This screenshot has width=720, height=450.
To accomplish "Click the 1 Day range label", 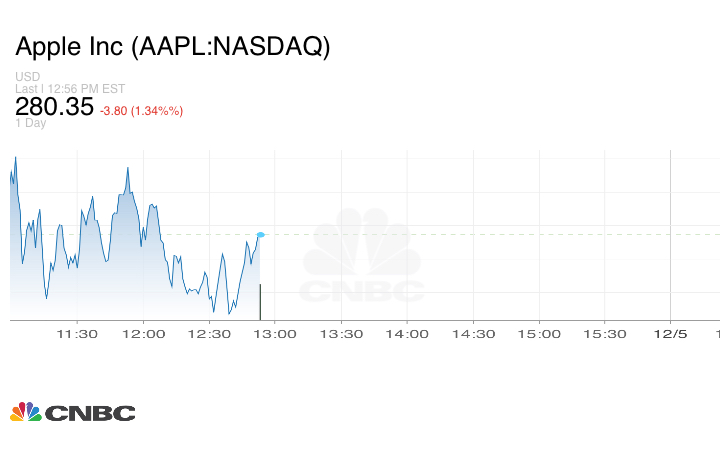I will coord(31,123).
